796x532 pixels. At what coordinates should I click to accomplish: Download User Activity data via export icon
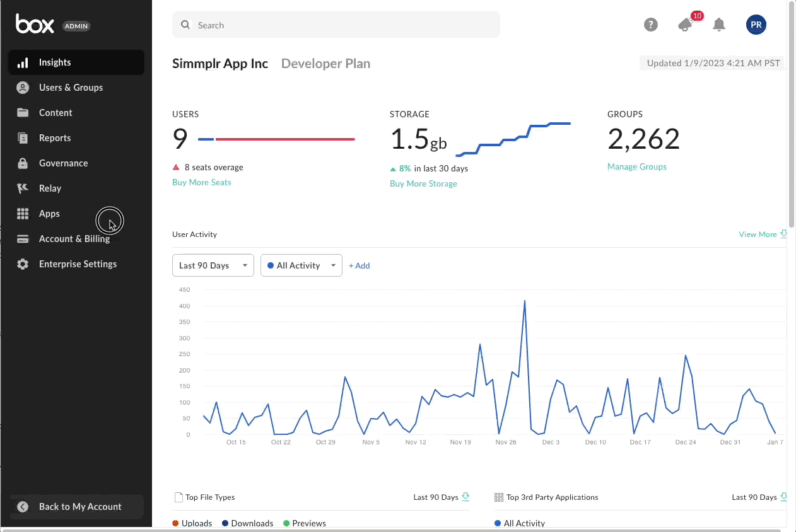point(783,234)
